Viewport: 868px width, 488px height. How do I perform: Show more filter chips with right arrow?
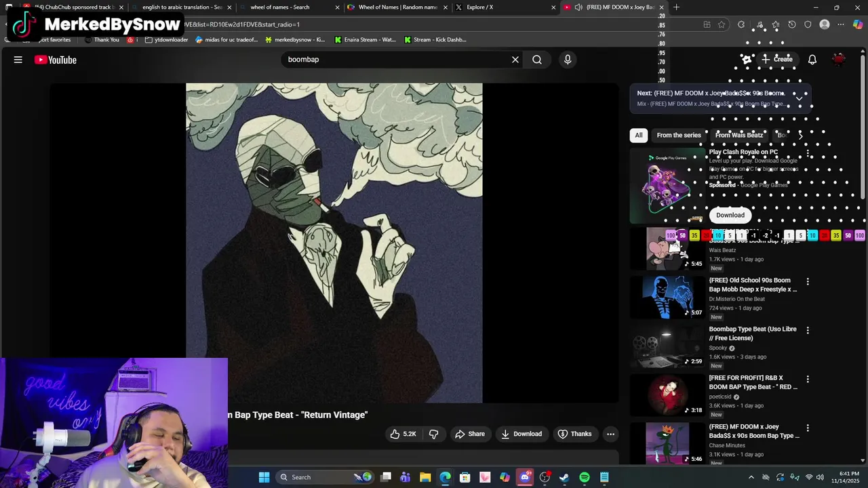[800, 135]
